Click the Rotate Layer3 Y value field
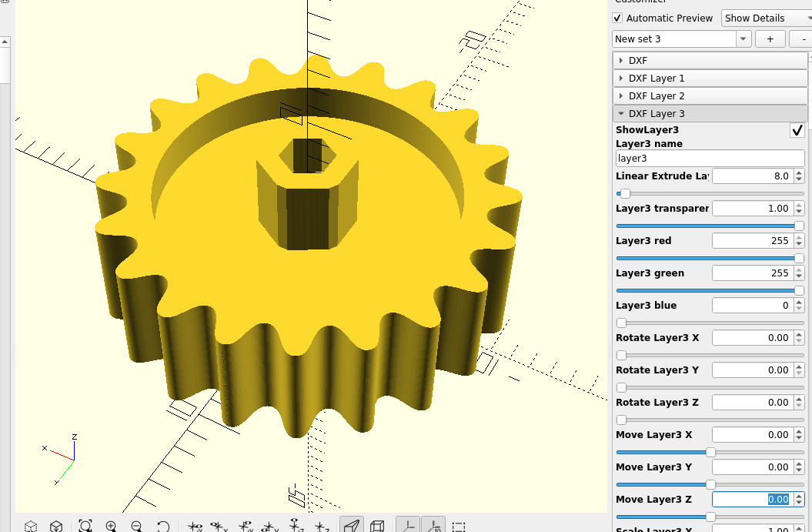The width and height of the screenshot is (812, 532). click(753, 370)
